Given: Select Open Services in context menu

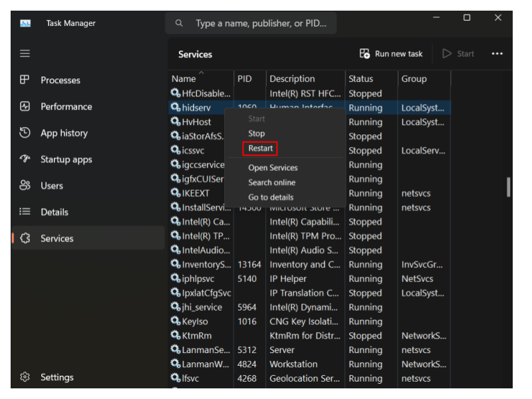Looking at the screenshot, I should [273, 168].
